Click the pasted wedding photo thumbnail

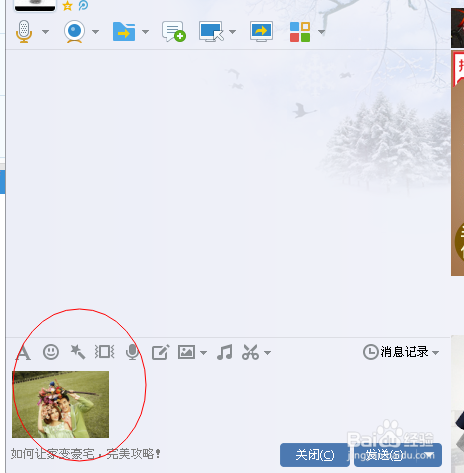pyautogui.click(x=60, y=404)
